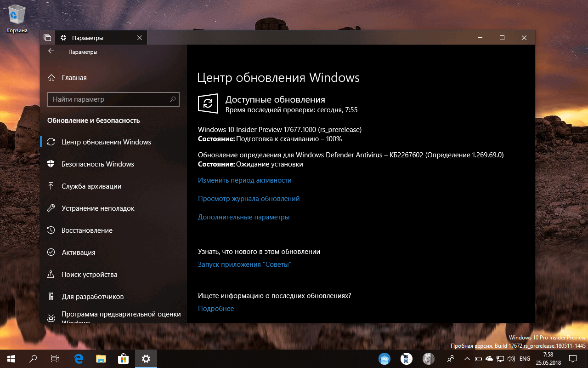The width and height of the screenshot is (588, 368).
Task: Open the Безопасность Windows section
Action: click(x=113, y=164)
